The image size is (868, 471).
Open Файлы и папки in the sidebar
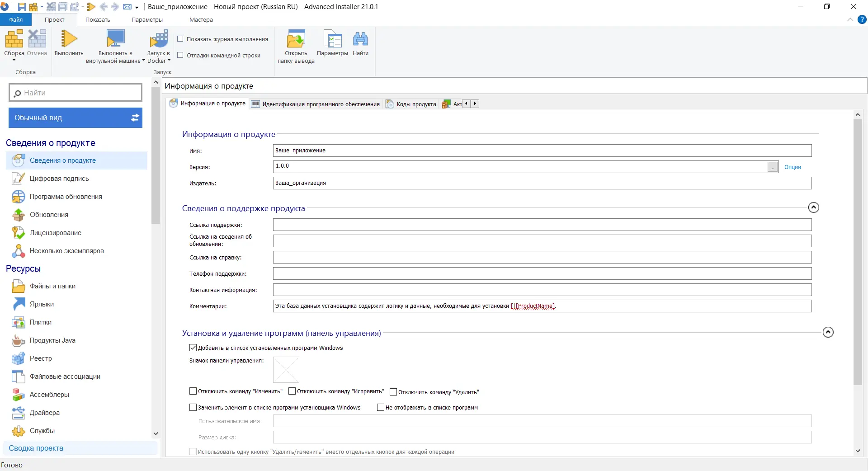point(76,286)
